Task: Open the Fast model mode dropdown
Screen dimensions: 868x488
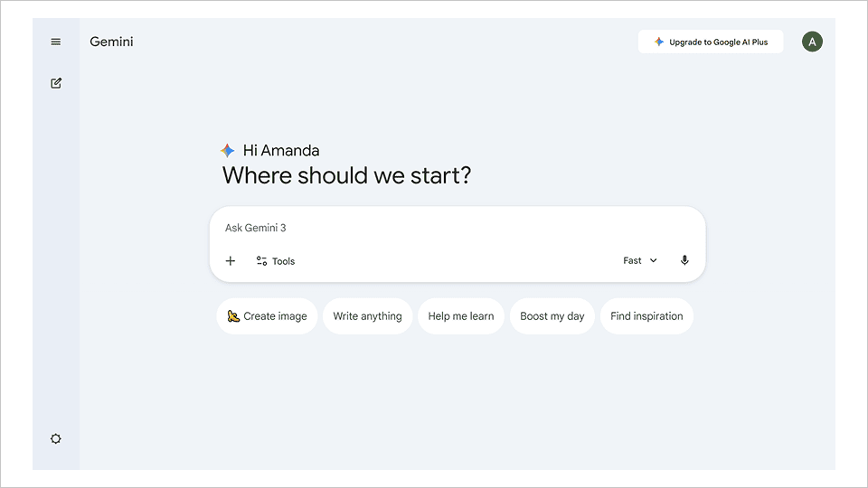Action: click(633, 260)
